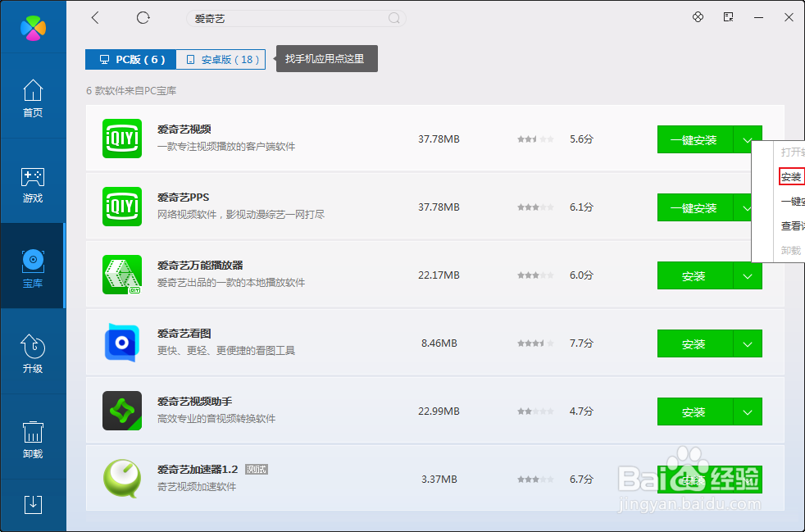Screen dimensions: 805x532
Task: Expand dropdown arrow for 爱奇艺视频助手
Action: 748,412
